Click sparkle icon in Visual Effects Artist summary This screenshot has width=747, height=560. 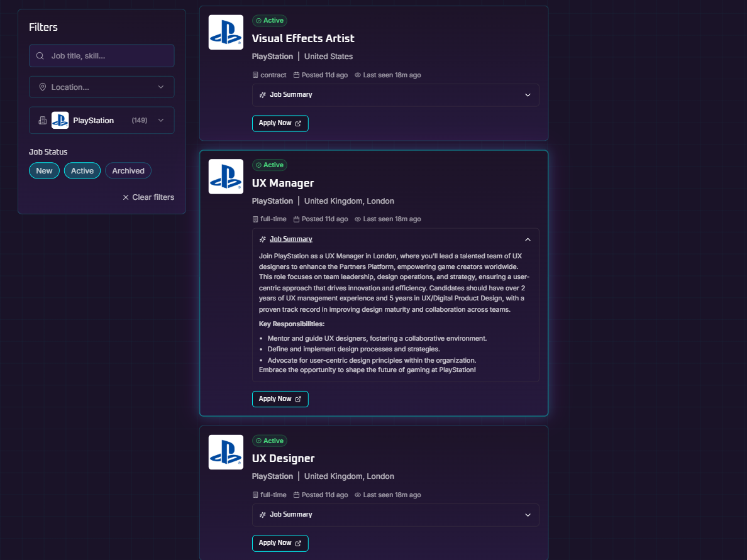click(262, 95)
